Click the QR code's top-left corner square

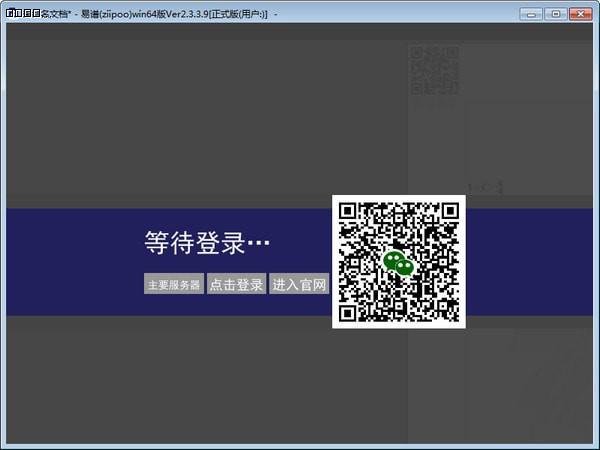[x=349, y=212]
